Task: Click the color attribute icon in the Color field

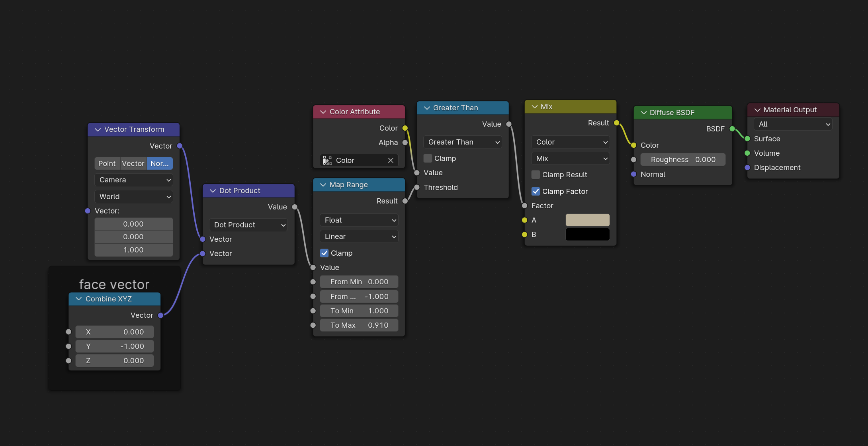Action: [327, 160]
